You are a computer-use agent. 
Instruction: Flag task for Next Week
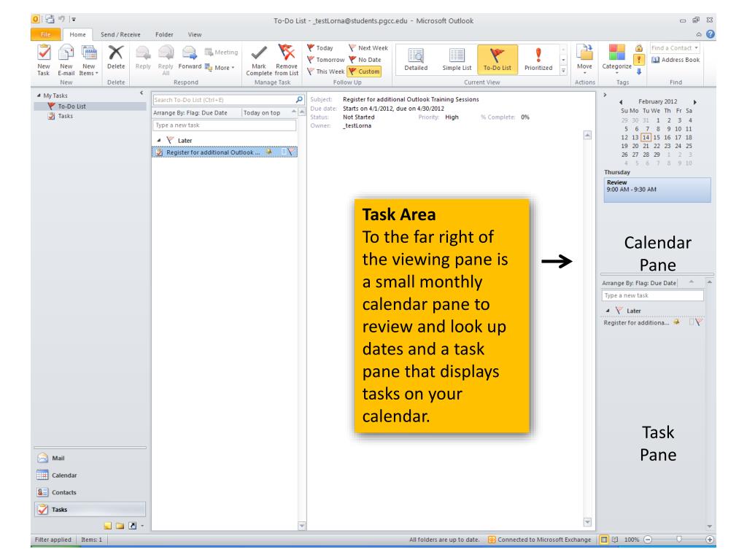368,48
